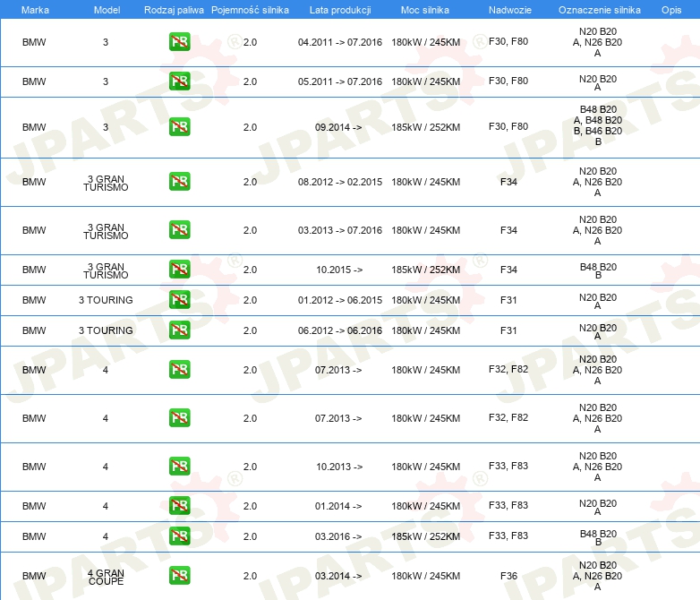Click petrol fuel icon in 10.2013 row
This screenshot has width=700, height=600.
pos(179,466)
